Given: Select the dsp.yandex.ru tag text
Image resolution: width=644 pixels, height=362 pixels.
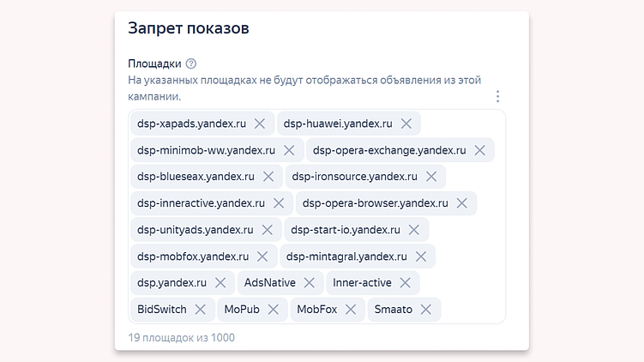Looking at the screenshot, I should [x=172, y=283].
